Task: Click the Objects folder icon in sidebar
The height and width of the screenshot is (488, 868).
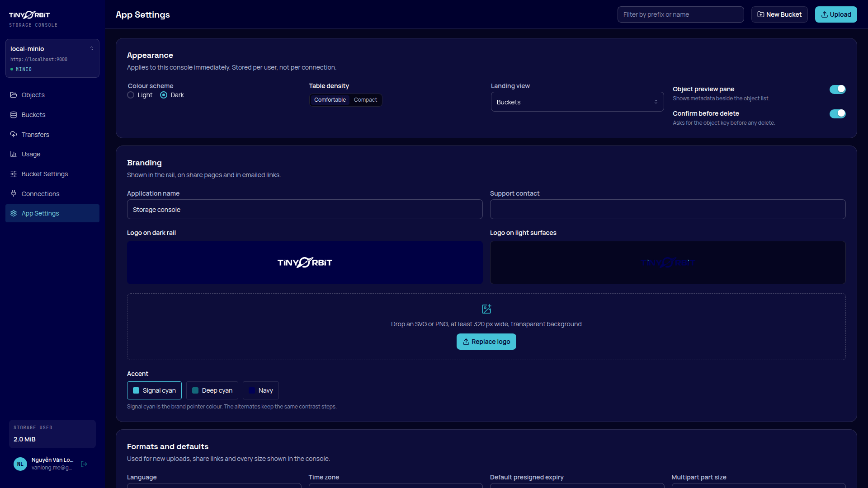Action: click(x=14, y=95)
